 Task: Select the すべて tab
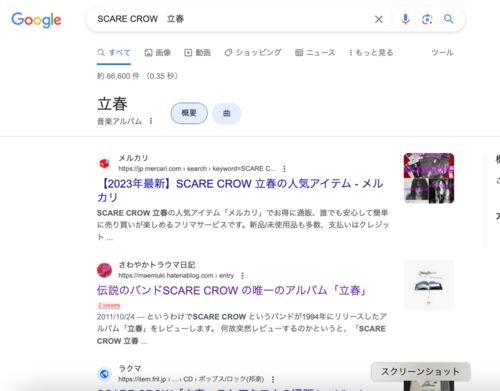(114, 53)
